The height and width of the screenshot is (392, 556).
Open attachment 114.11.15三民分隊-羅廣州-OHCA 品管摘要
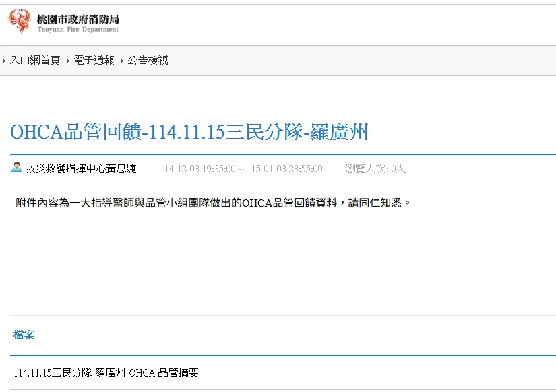click(x=106, y=373)
